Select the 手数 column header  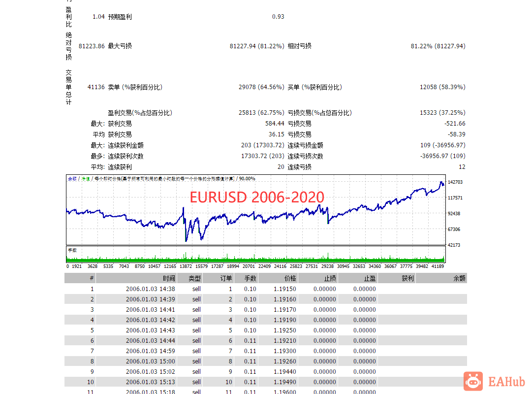[x=246, y=279]
